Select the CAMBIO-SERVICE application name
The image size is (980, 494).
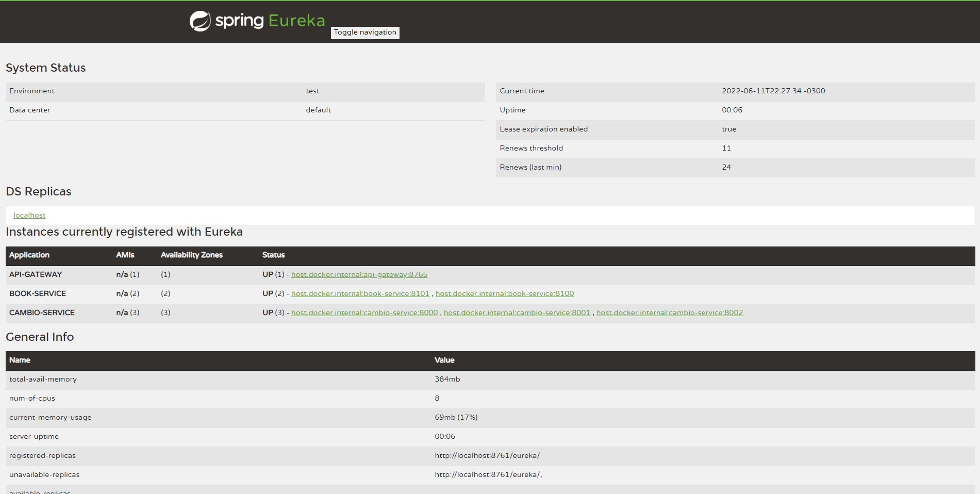point(42,312)
